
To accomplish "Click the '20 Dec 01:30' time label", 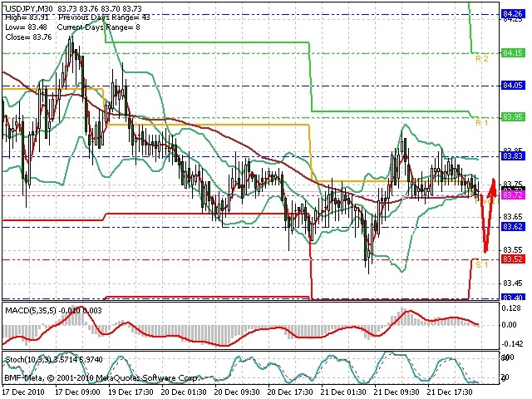I will [x=184, y=392].
